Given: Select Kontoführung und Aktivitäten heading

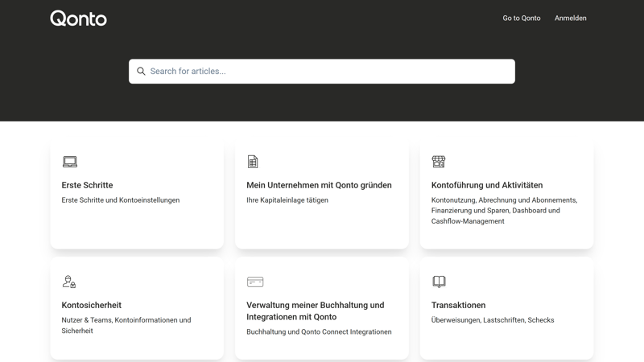Looking at the screenshot, I should click(486, 185).
